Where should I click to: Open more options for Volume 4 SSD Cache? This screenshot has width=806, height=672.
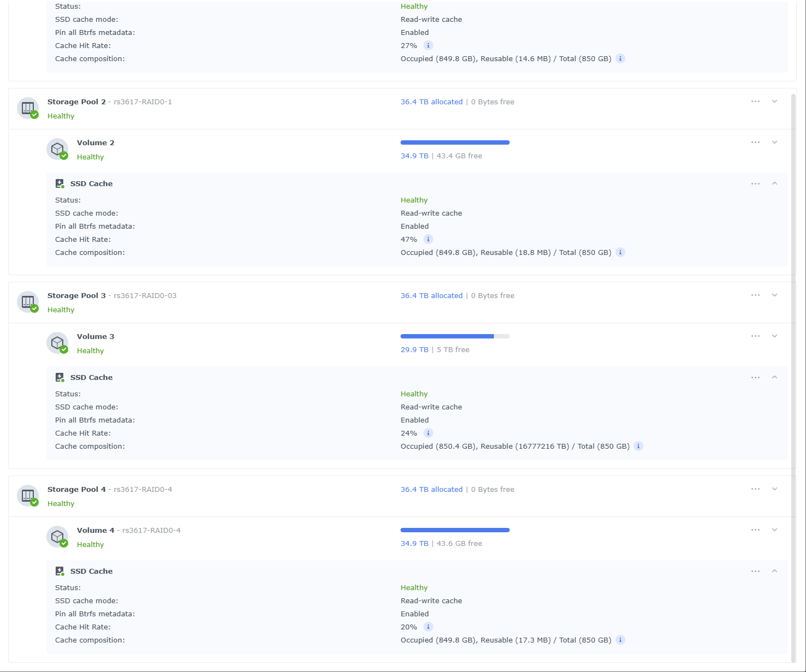click(x=755, y=572)
